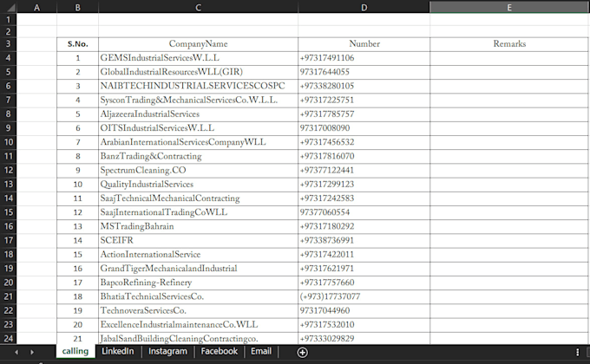The image size is (590, 364).
Task: Click phone number +97377122441
Action: (364, 171)
